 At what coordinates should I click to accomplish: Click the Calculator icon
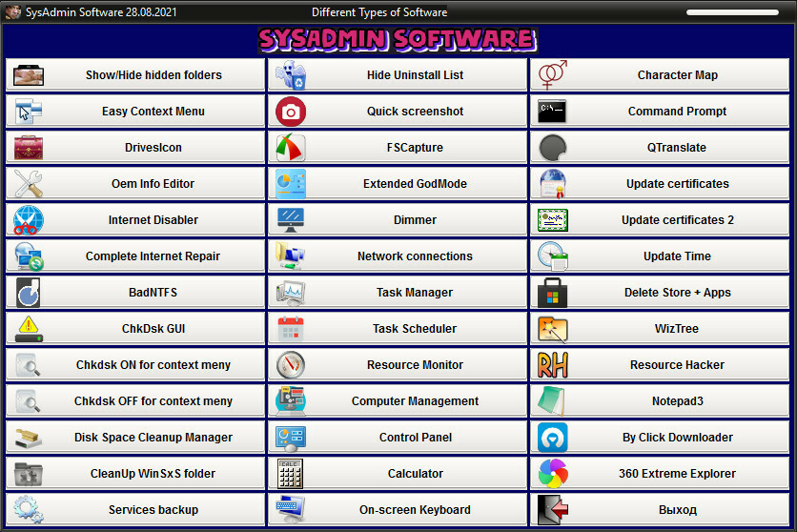(x=291, y=474)
